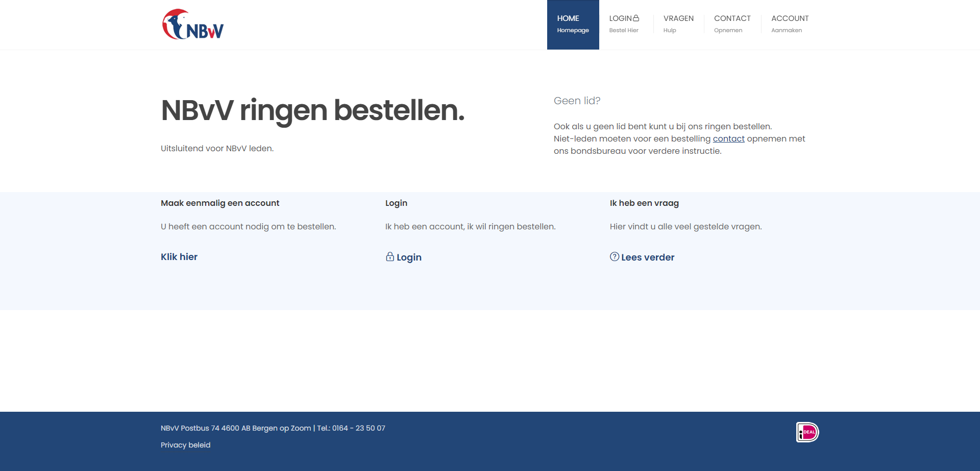Click the padlock icon next to LOGIN menu
This screenshot has height=471, width=980.
coord(636,17)
